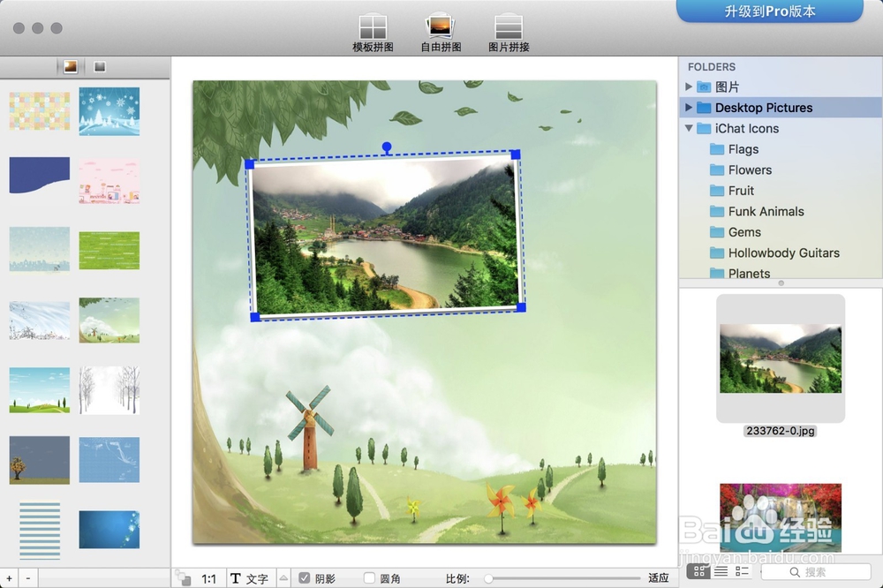Viewport: 883px width, 588px height.
Task: Click the 233762-0.jpg file name label
Action: tap(781, 431)
